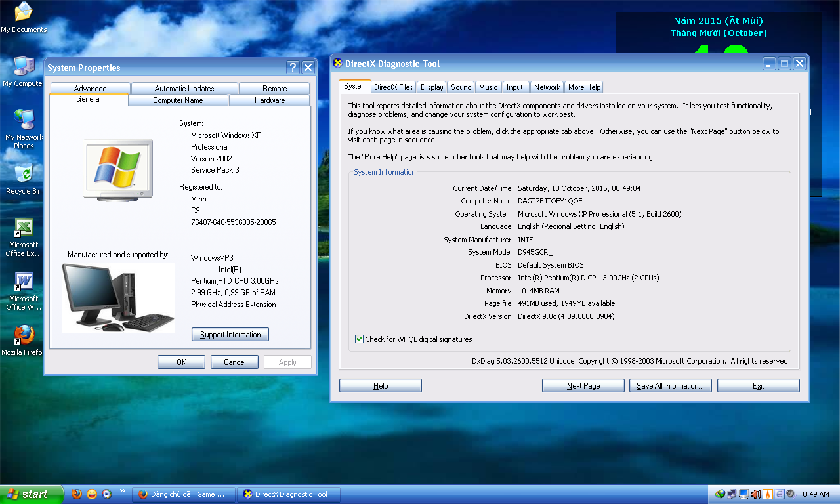Click the calendar gadget Tháng Mười header
This screenshot has width=840, height=504.
click(719, 33)
